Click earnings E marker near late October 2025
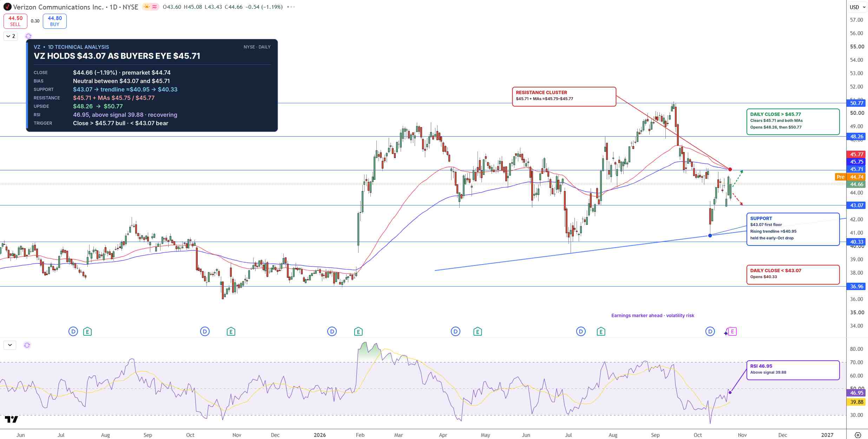Image resolution: width=868 pixels, height=439 pixels. [x=231, y=331]
